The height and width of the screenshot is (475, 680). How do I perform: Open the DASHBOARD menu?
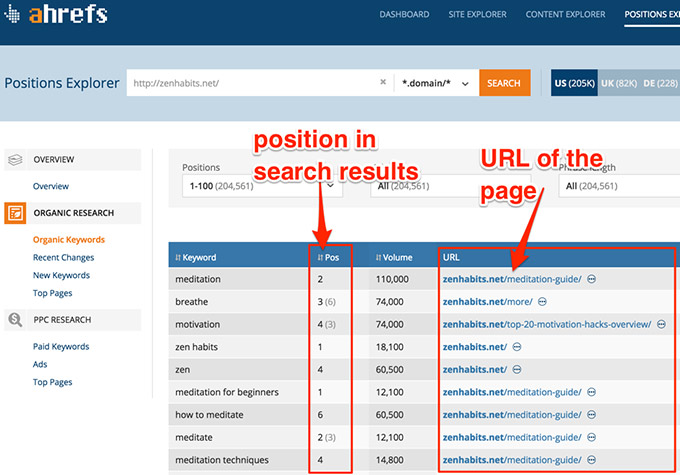pos(404,14)
